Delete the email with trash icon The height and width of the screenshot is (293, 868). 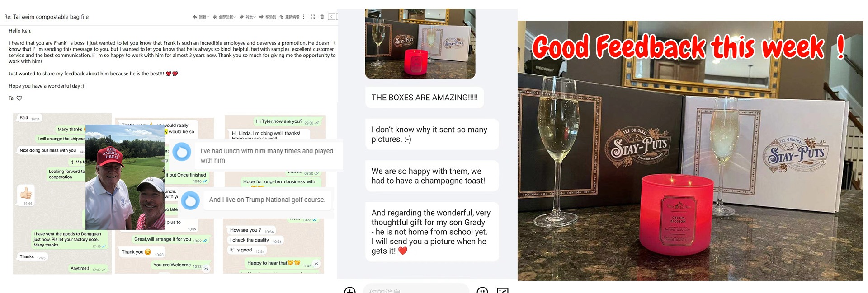[x=322, y=17]
